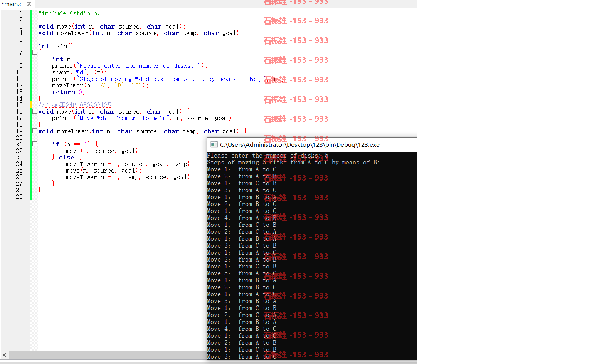592x364 pixels.
Task: Click the printf("Move %d: from %c to %c\n") line
Action: (x=143, y=118)
